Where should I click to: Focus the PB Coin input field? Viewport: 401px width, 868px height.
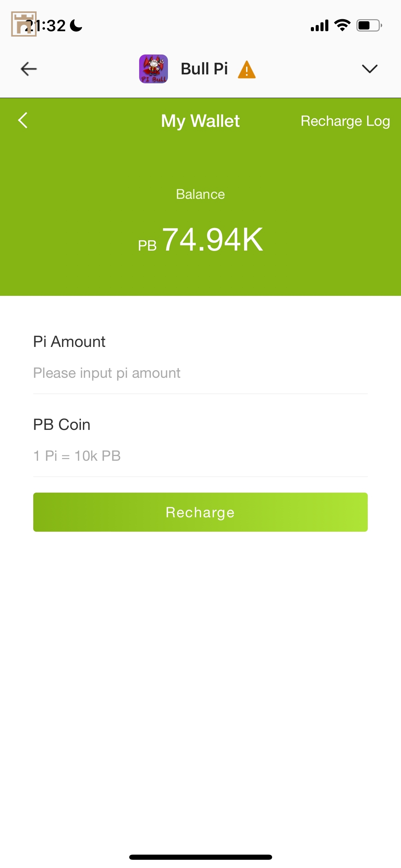(x=200, y=456)
